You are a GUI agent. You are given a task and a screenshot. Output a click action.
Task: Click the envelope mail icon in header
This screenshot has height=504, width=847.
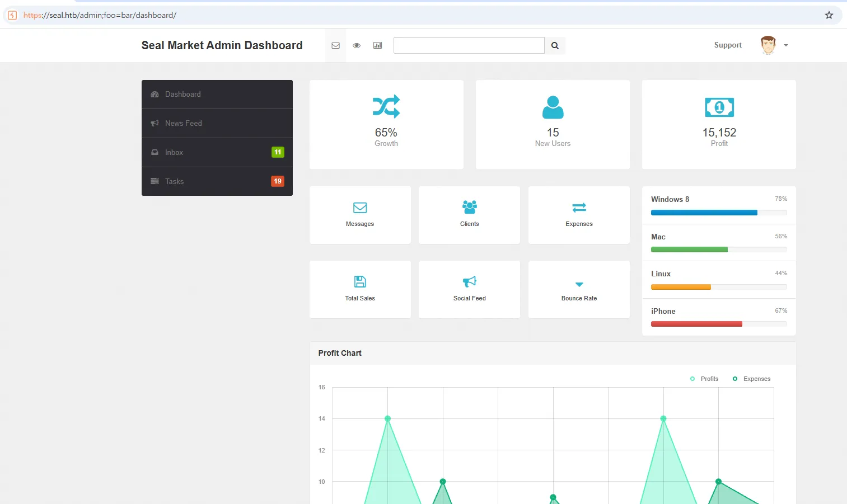click(x=335, y=45)
